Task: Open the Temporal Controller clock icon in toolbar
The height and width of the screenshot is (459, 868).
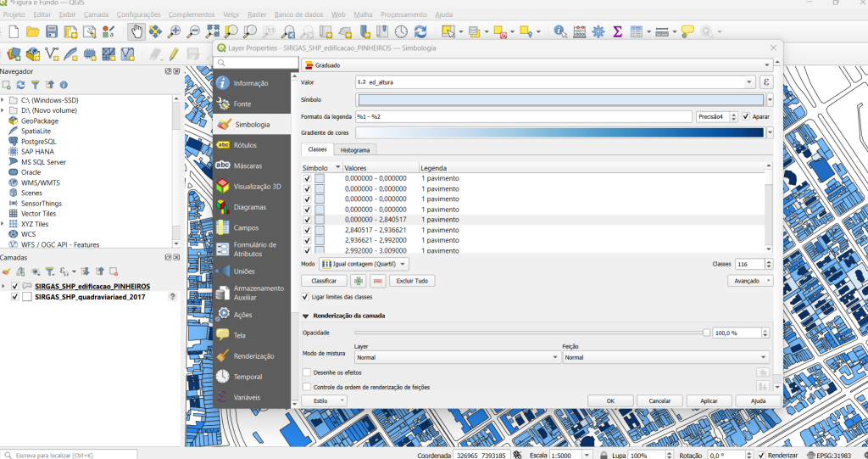Action: (x=401, y=31)
